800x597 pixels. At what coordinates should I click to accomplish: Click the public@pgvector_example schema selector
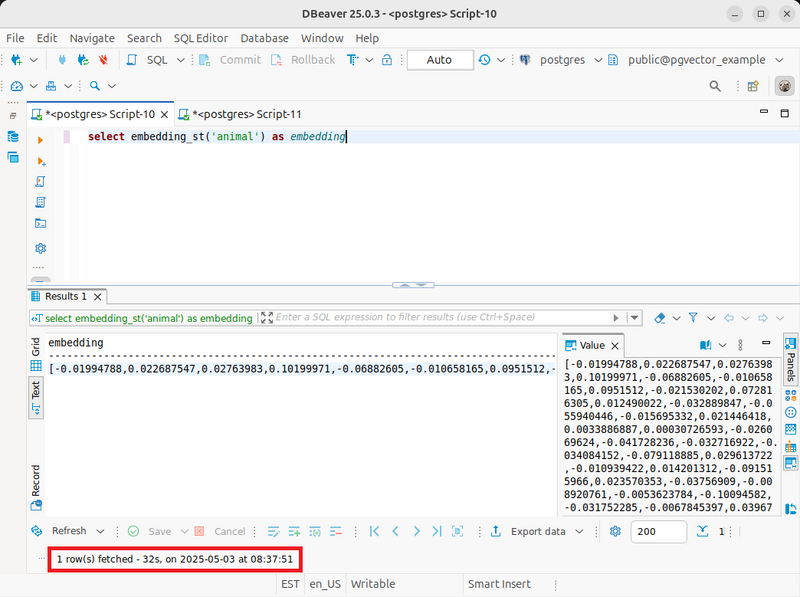tap(696, 60)
